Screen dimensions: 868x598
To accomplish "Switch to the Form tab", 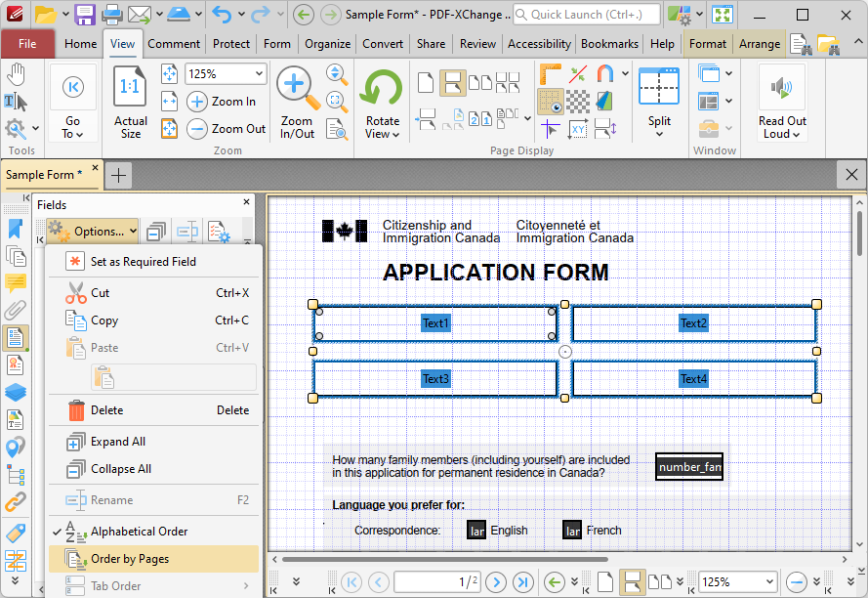I will (276, 44).
